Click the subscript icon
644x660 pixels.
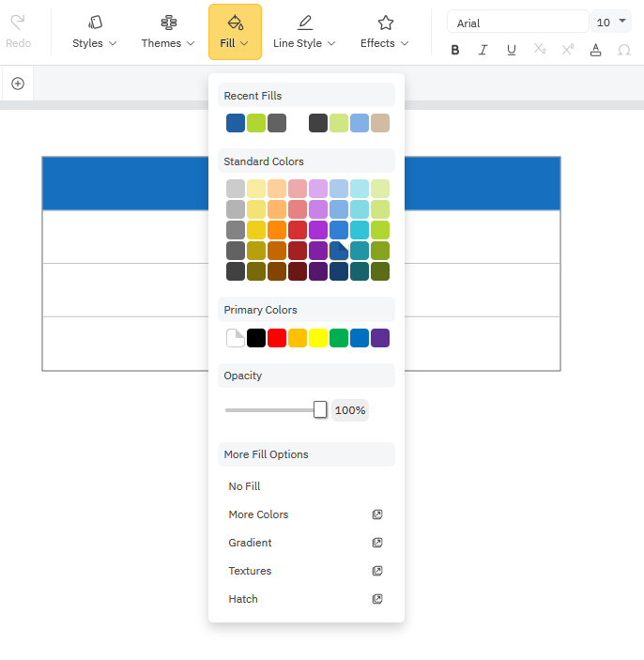click(540, 50)
